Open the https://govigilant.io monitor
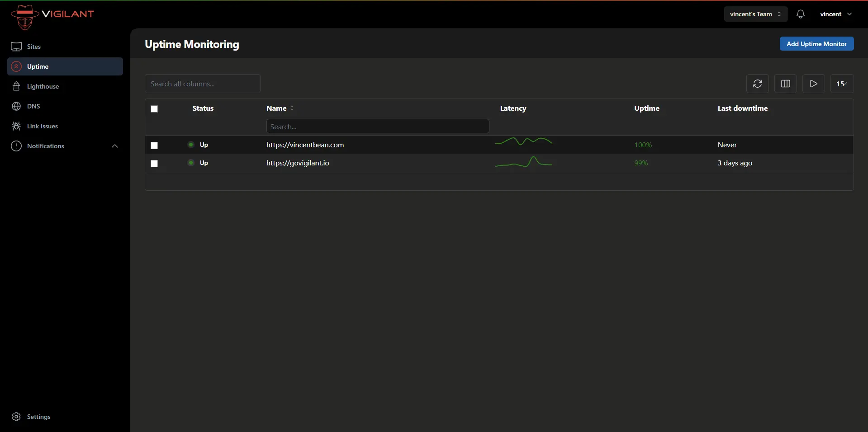The width and height of the screenshot is (868, 432). click(x=298, y=163)
